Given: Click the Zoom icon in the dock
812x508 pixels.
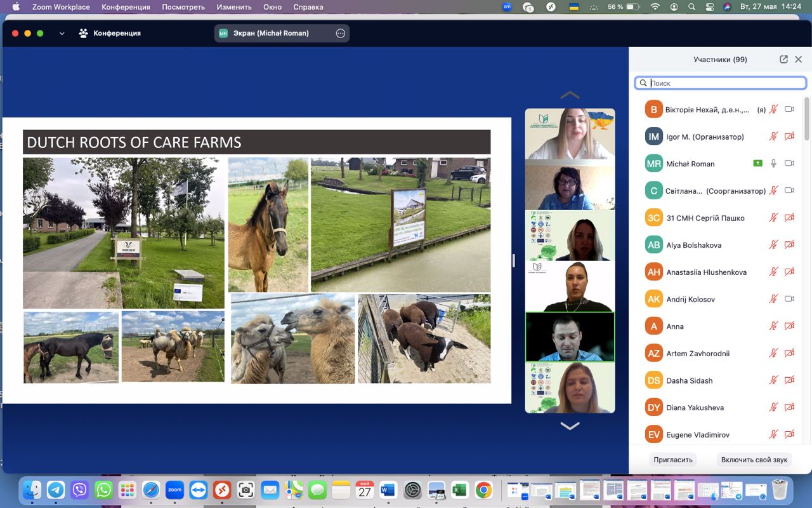Looking at the screenshot, I should click(174, 490).
